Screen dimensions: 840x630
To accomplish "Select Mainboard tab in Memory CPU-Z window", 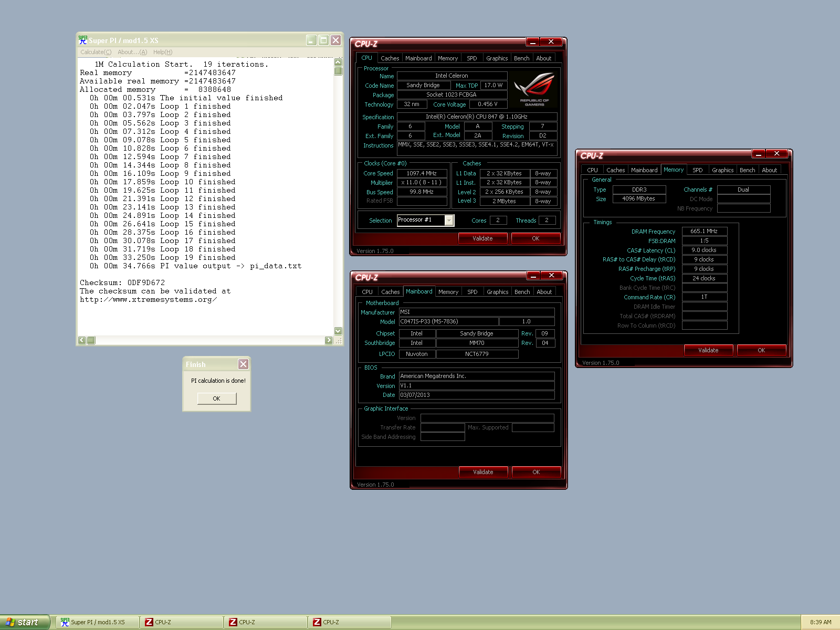I will tap(644, 170).
